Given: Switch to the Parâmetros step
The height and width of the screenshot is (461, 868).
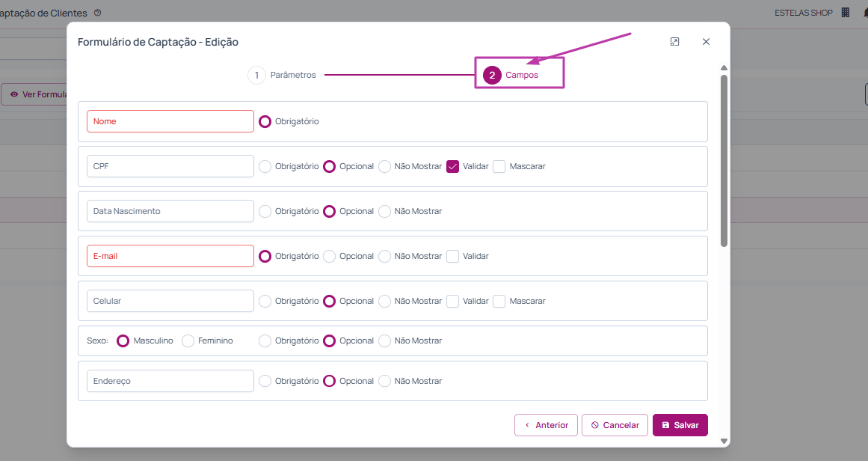Looking at the screenshot, I should pyautogui.click(x=293, y=75).
